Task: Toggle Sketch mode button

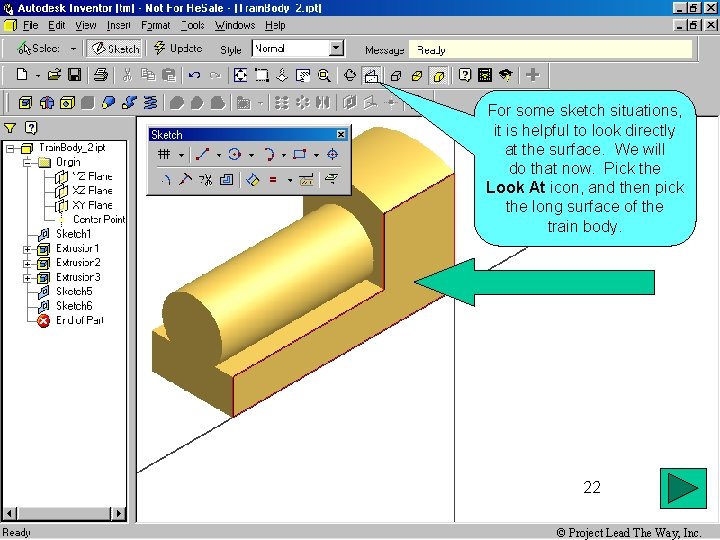Action: (115, 48)
